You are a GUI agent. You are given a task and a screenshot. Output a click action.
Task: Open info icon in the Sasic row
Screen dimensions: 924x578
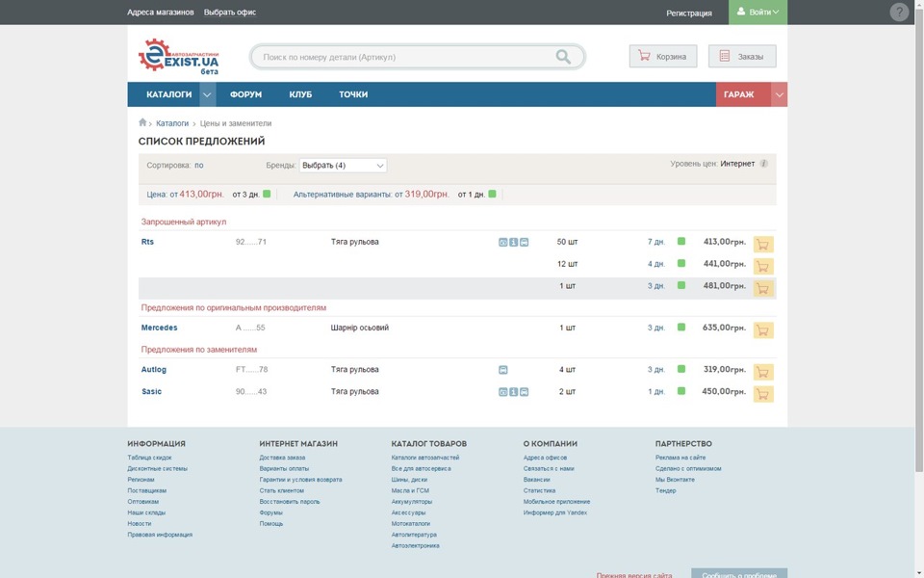513,392
